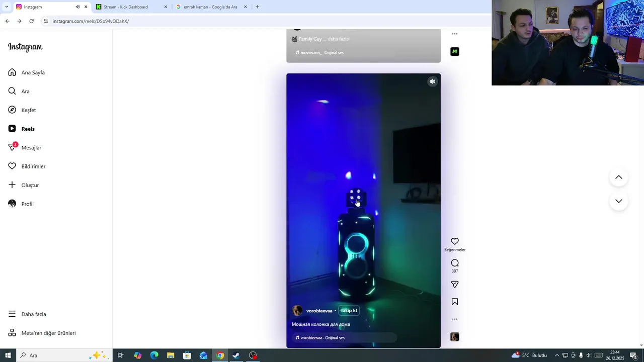Click the taskbar Ara search box
The width and height of the screenshot is (644, 362).
64,355
